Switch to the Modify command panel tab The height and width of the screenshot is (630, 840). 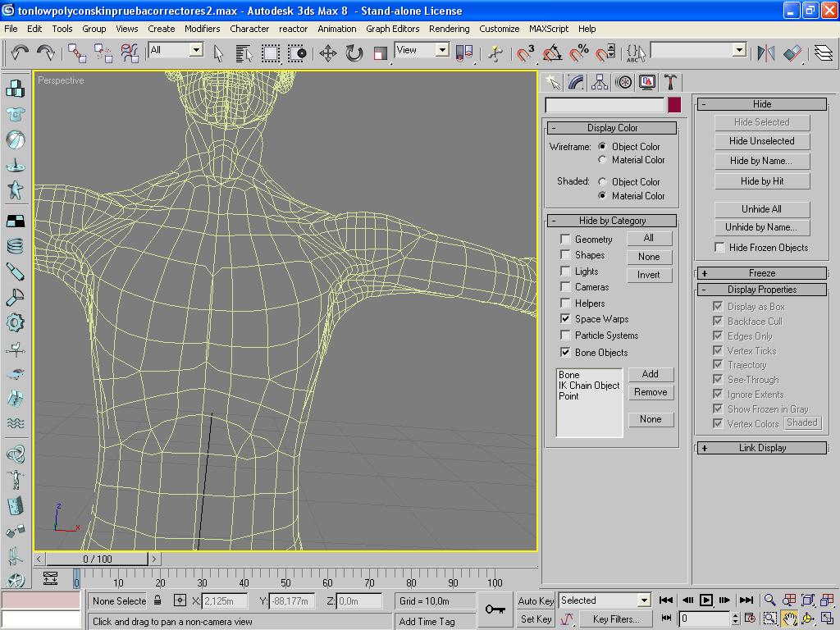click(576, 82)
